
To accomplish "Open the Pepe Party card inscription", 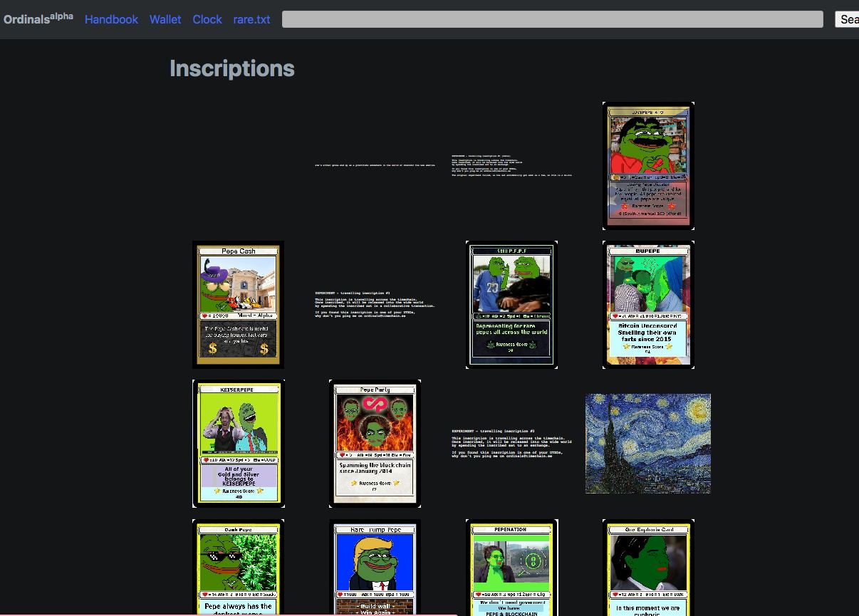I will 375,444.
